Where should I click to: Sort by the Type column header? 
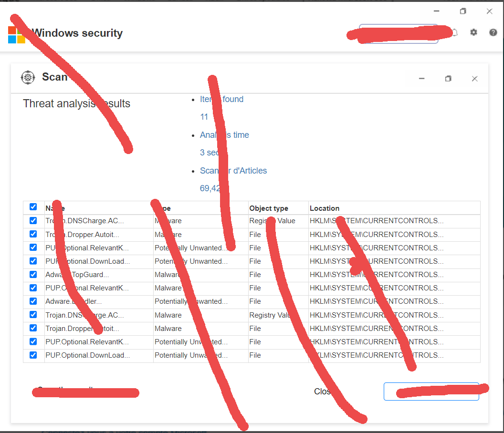point(163,208)
